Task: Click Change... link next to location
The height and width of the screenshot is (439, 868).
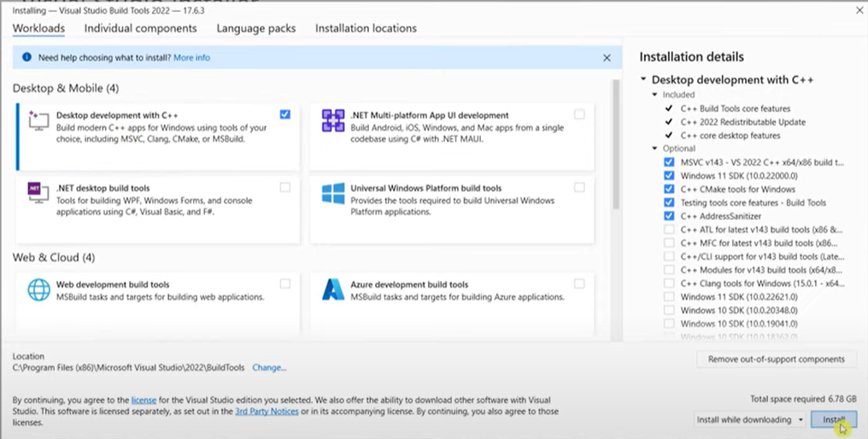Action: (269, 367)
